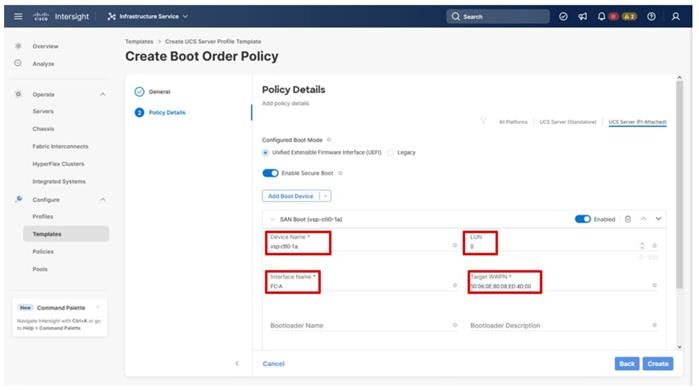The width and height of the screenshot is (699, 390).
Task: Click the red critical alarms badge
Action: [614, 16]
